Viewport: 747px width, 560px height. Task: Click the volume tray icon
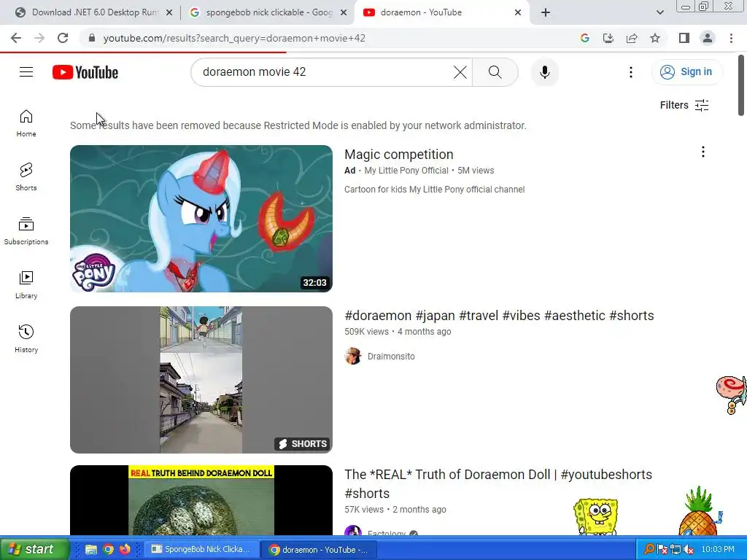click(x=688, y=550)
